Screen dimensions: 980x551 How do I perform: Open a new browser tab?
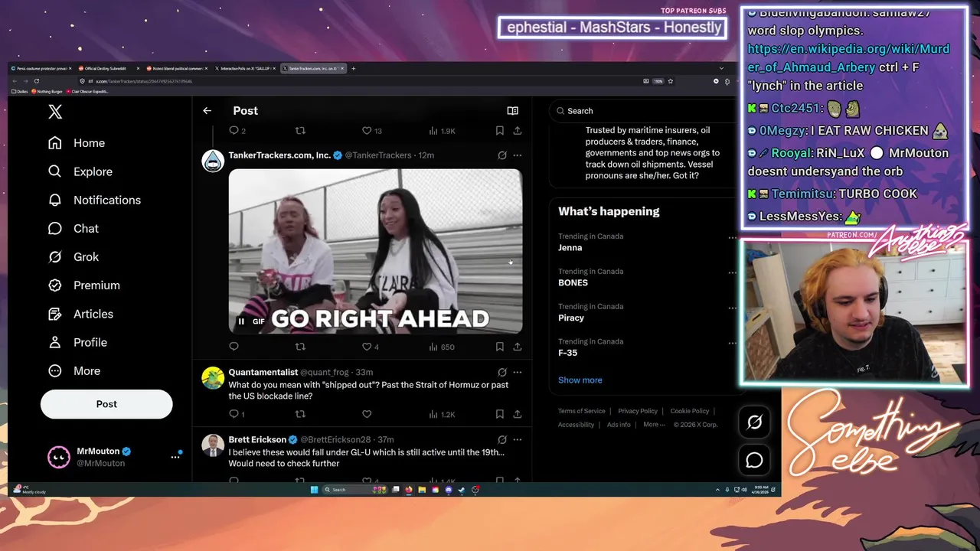[x=353, y=68]
